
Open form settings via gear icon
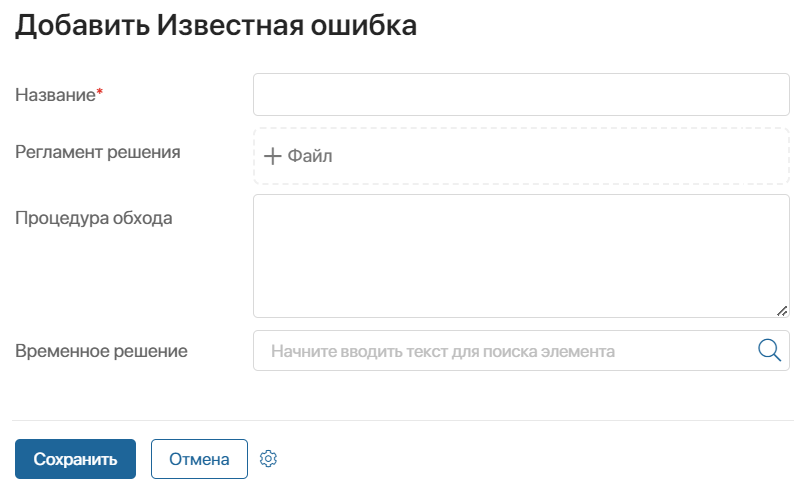[x=268, y=459]
